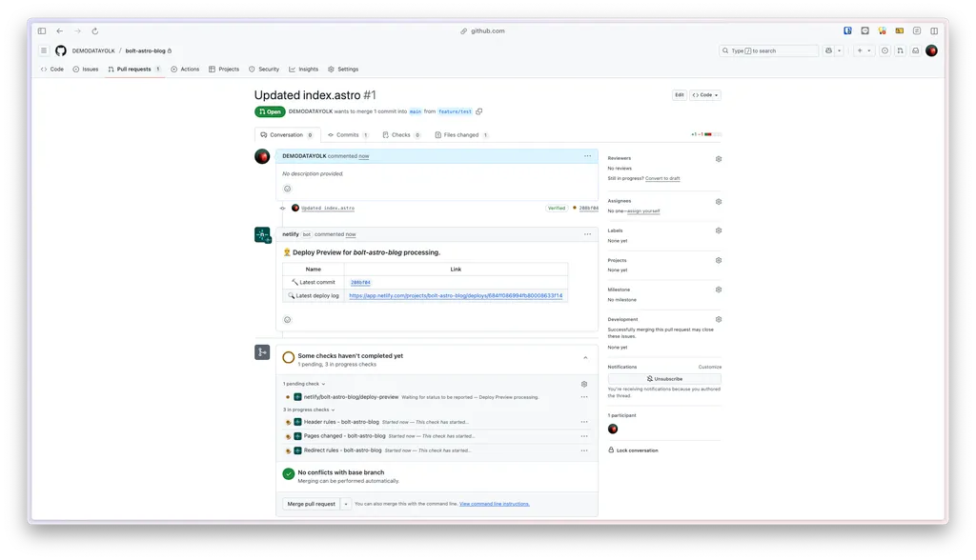Open the Issues repository tab
976x560 pixels.
point(85,70)
